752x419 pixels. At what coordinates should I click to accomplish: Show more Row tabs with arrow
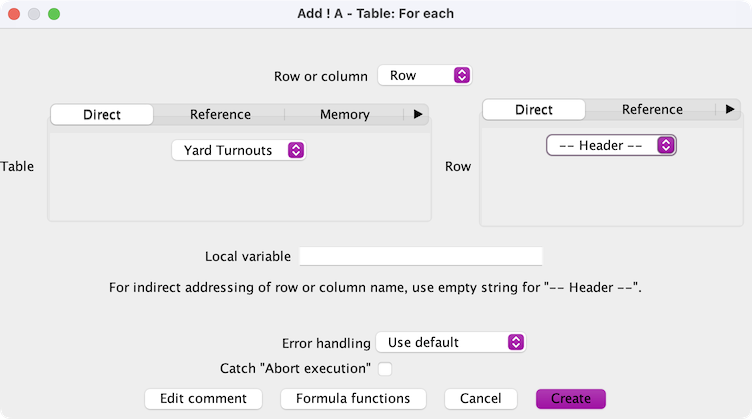[730, 110]
